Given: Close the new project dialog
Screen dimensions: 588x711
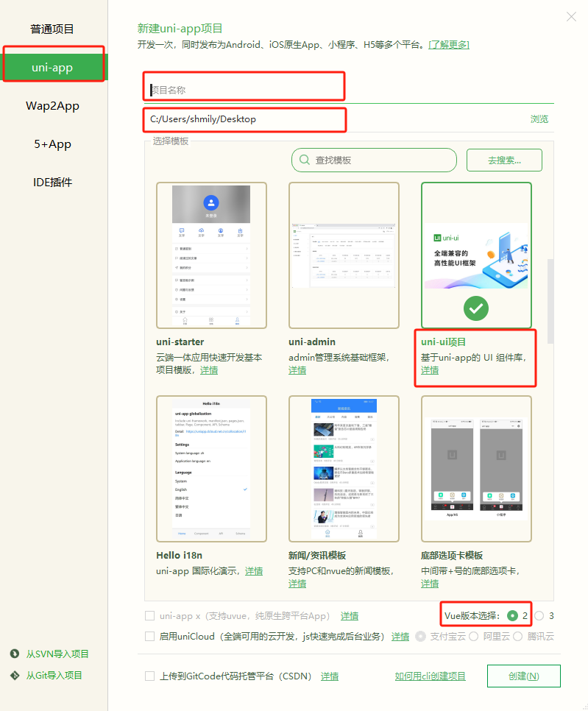Looking at the screenshot, I should tap(571, 17).
